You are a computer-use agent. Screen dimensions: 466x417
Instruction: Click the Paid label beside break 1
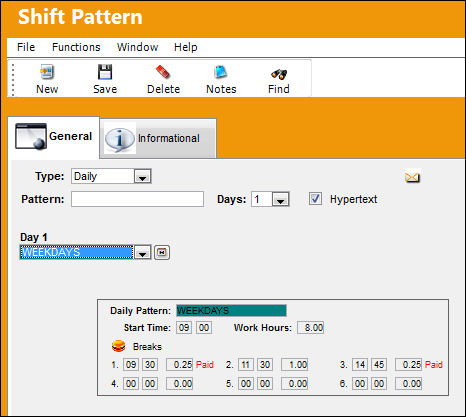tap(205, 364)
